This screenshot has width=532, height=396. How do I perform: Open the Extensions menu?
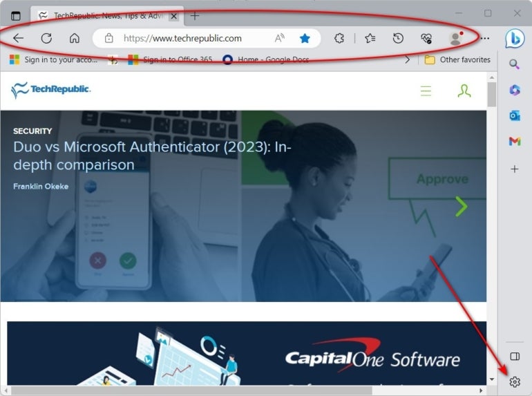click(339, 38)
